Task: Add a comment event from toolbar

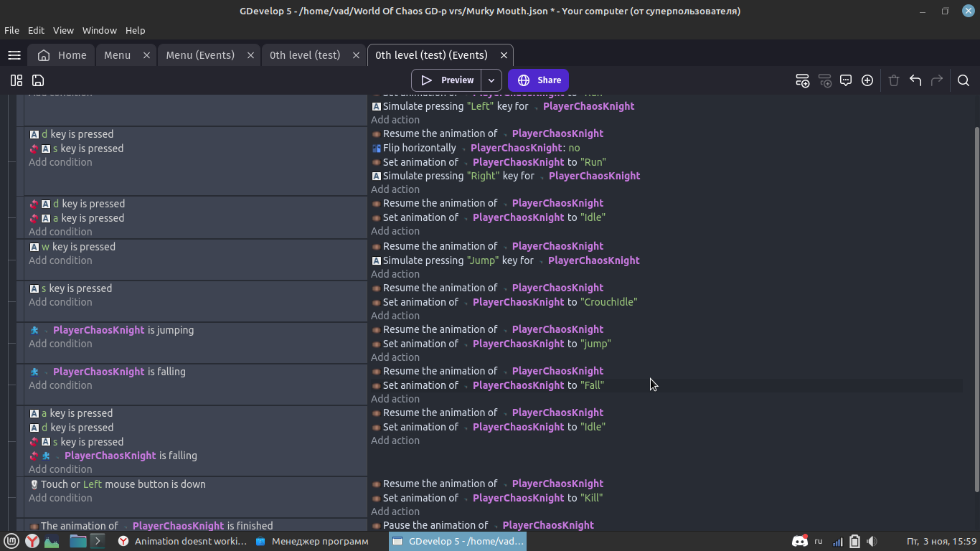Action: click(x=846, y=80)
